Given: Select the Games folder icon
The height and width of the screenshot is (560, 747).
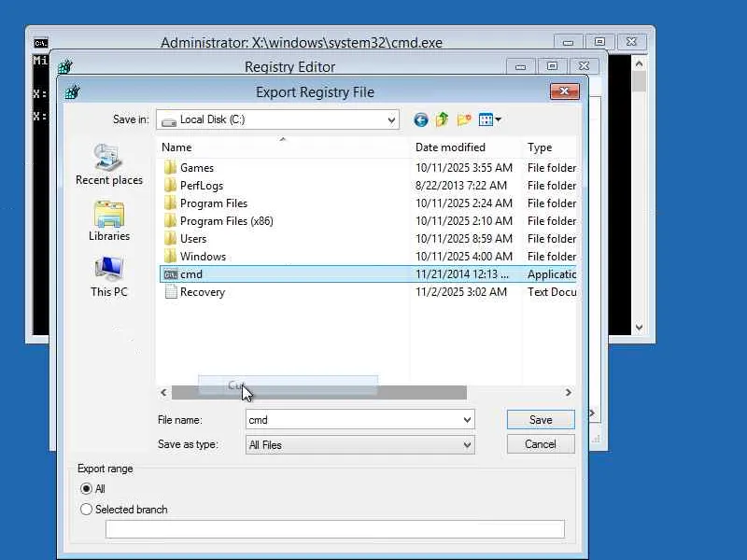Looking at the screenshot, I should [x=170, y=168].
